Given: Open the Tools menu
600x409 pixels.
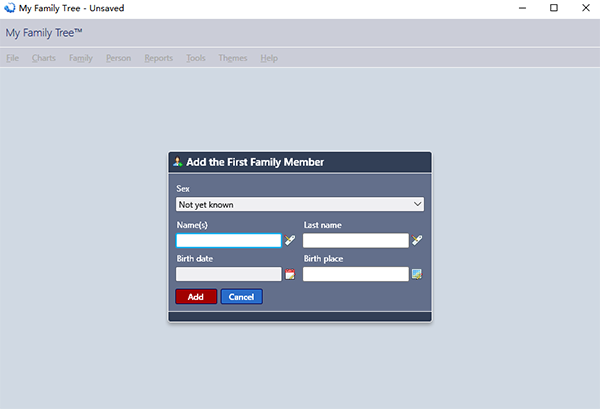Looking at the screenshot, I should (x=196, y=58).
